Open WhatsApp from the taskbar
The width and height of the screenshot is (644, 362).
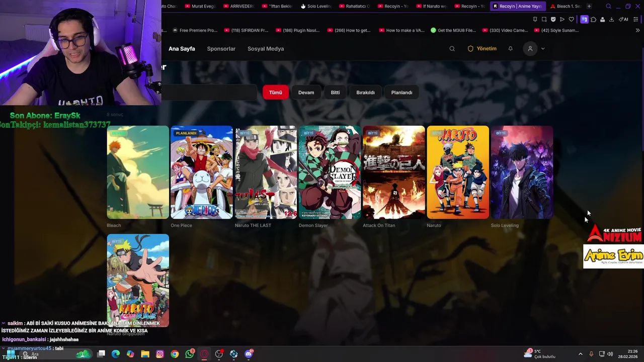point(190,354)
